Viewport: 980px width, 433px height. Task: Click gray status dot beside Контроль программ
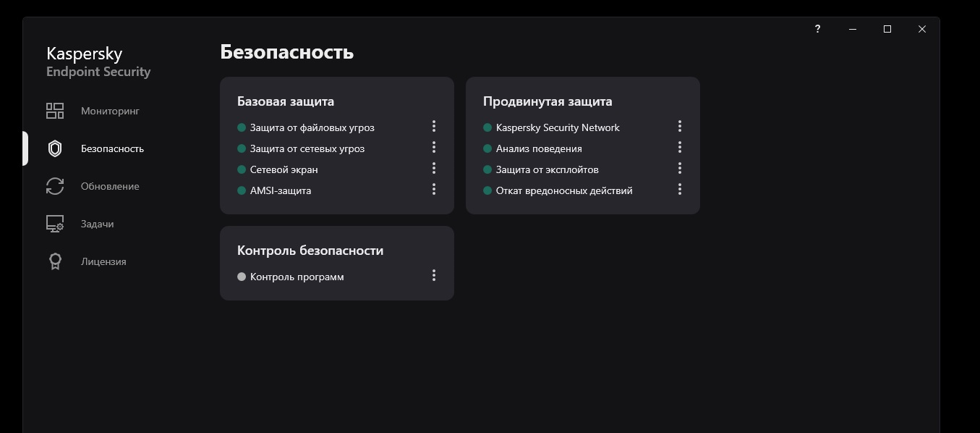pos(242,277)
